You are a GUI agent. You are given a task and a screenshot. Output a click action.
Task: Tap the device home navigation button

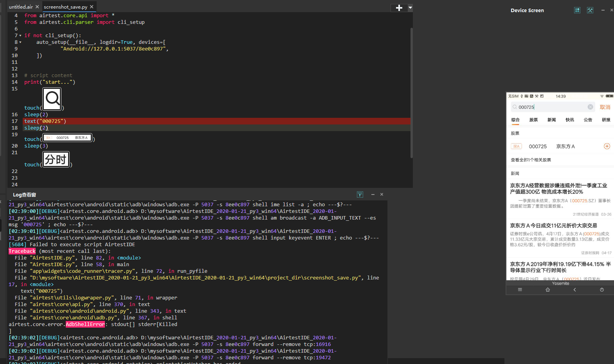548,290
